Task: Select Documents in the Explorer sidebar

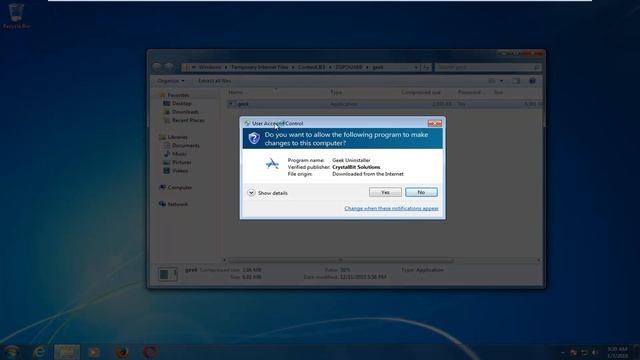Action: (182, 145)
